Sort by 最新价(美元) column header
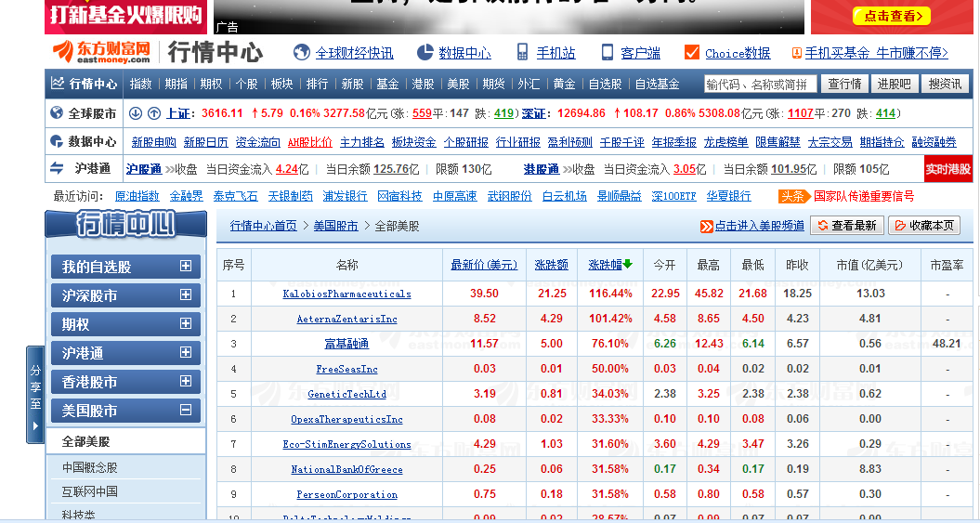 pyautogui.click(x=484, y=265)
